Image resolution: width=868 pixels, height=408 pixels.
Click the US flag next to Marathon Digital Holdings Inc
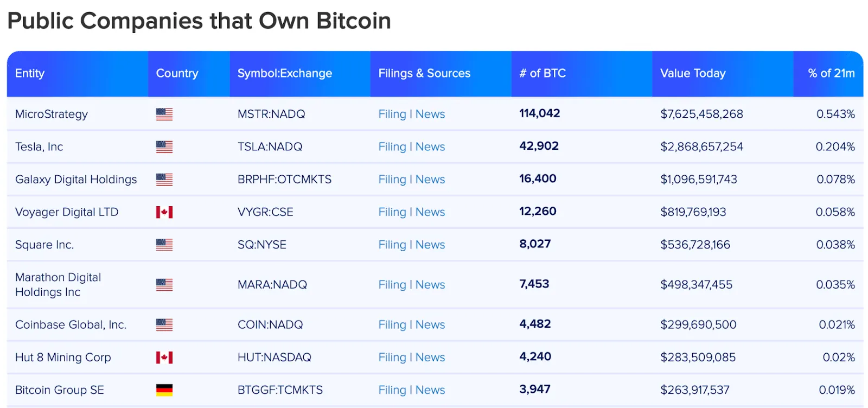(164, 284)
